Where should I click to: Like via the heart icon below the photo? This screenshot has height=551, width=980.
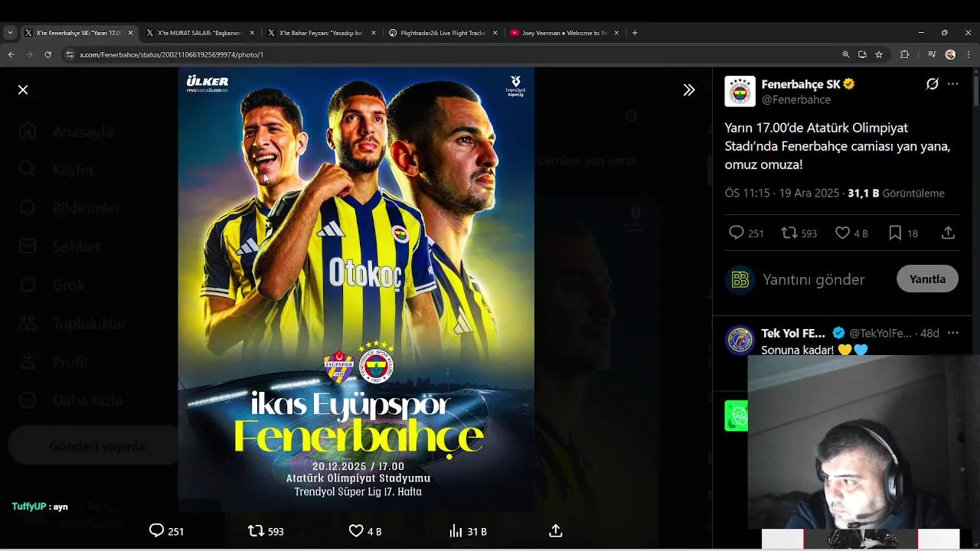click(356, 530)
